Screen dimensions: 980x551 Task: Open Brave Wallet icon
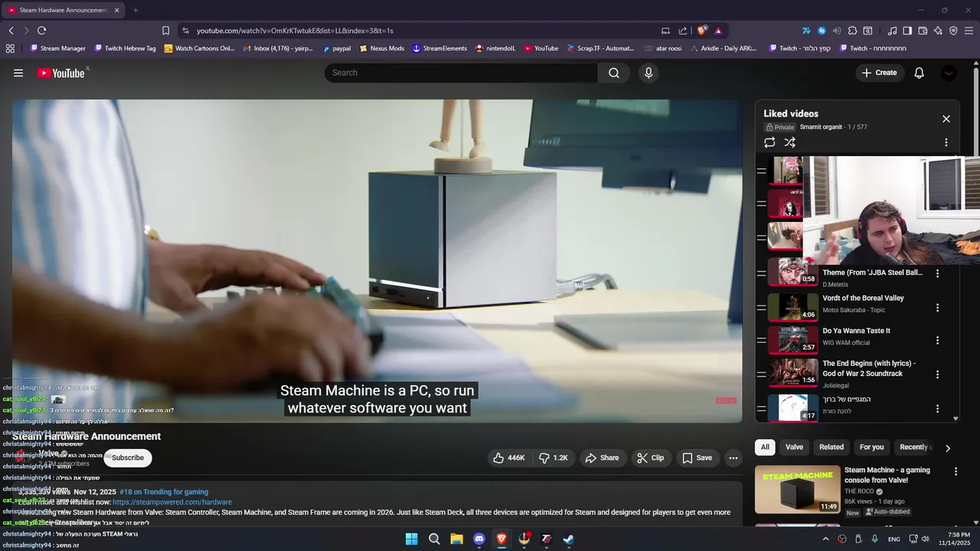(923, 31)
